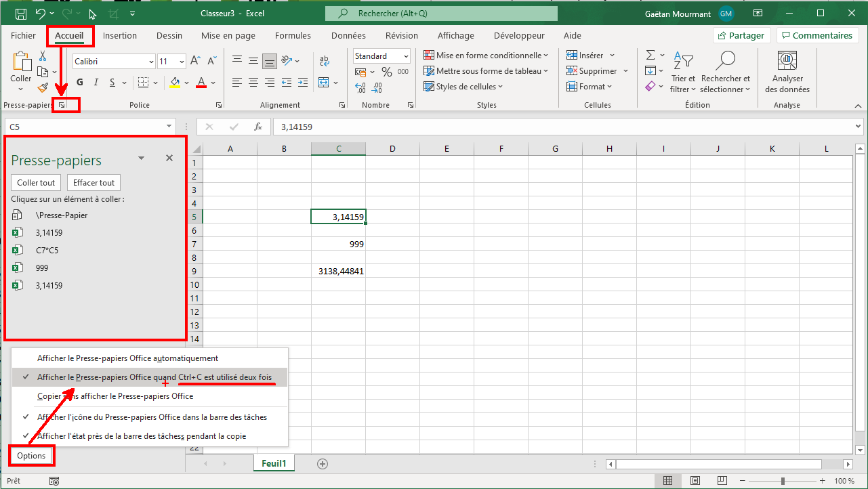Uncheck Afficher l'icône du Presse-papiers dans la barre des tâches

click(150, 417)
